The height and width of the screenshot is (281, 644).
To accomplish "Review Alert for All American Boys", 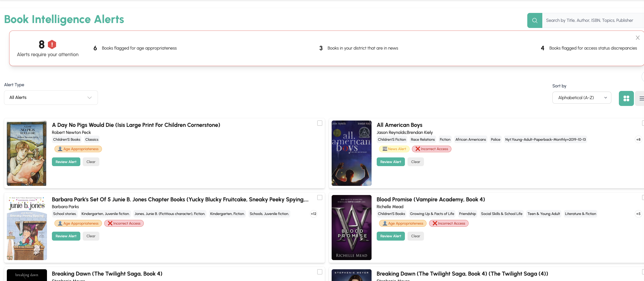I will pyautogui.click(x=391, y=162).
